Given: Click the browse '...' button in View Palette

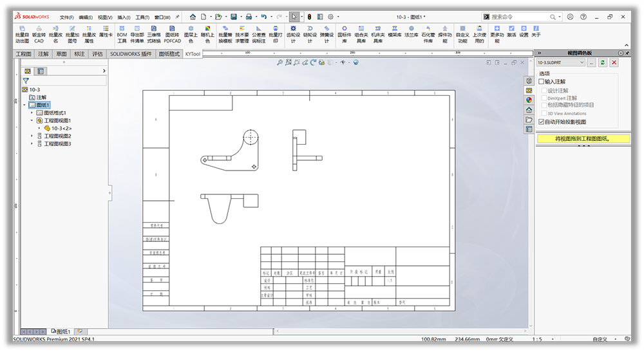Looking at the screenshot, I should (591, 62).
